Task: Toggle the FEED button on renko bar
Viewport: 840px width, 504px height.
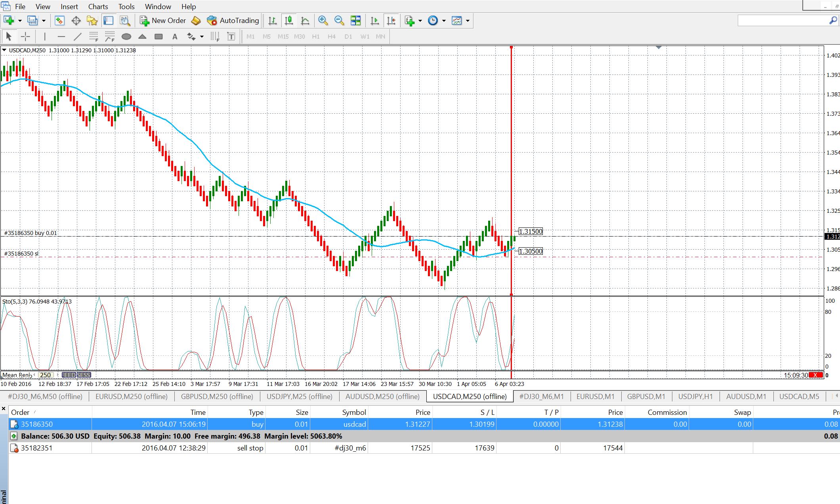Action: click(x=69, y=375)
